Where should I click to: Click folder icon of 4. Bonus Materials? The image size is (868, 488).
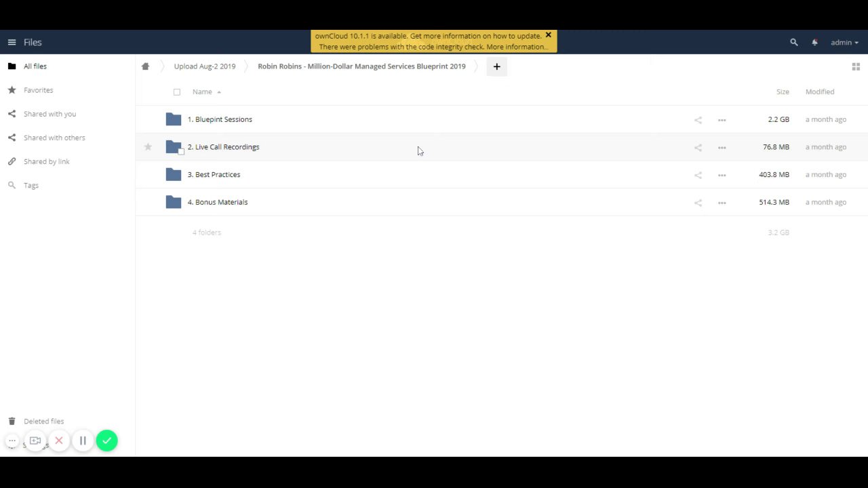(174, 202)
